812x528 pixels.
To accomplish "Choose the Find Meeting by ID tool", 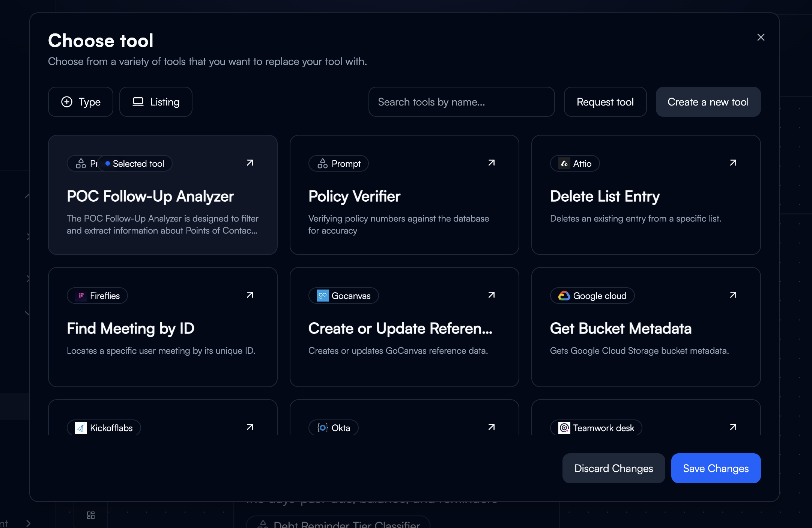I will [x=162, y=334].
